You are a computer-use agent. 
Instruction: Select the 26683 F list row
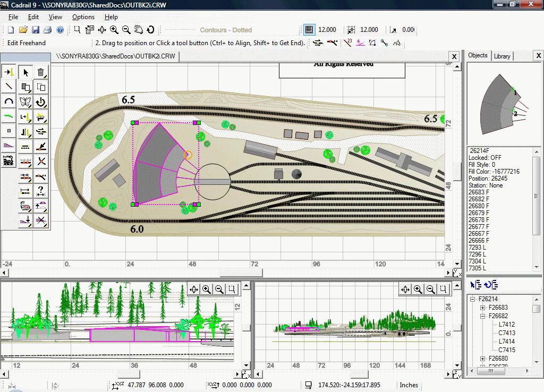pos(479,192)
